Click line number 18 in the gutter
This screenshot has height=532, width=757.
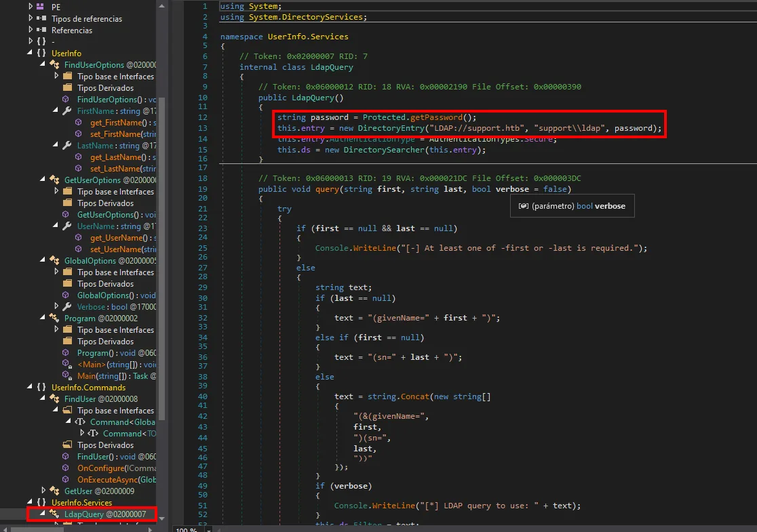[x=203, y=178]
